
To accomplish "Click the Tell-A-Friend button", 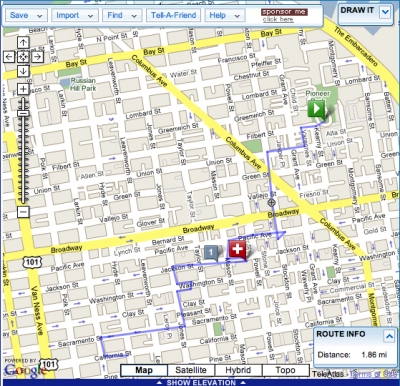I will [173, 15].
